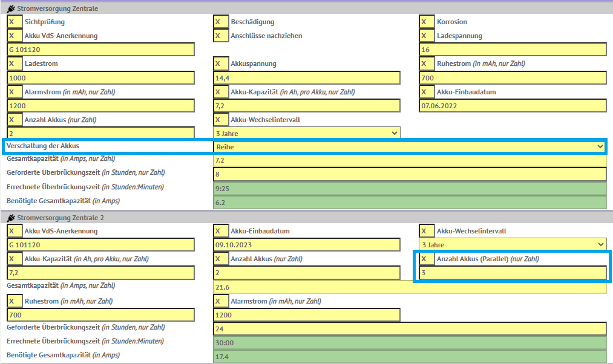Viewport: 613px width, 364px height.
Task: Select the Gesamtkapazität field showing 7.2
Action: click(x=410, y=160)
